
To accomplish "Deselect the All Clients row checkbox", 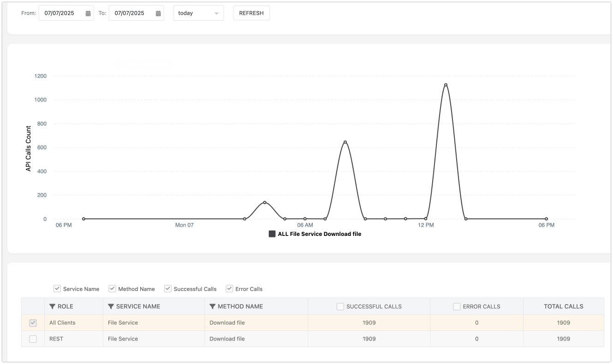I will 33,323.
